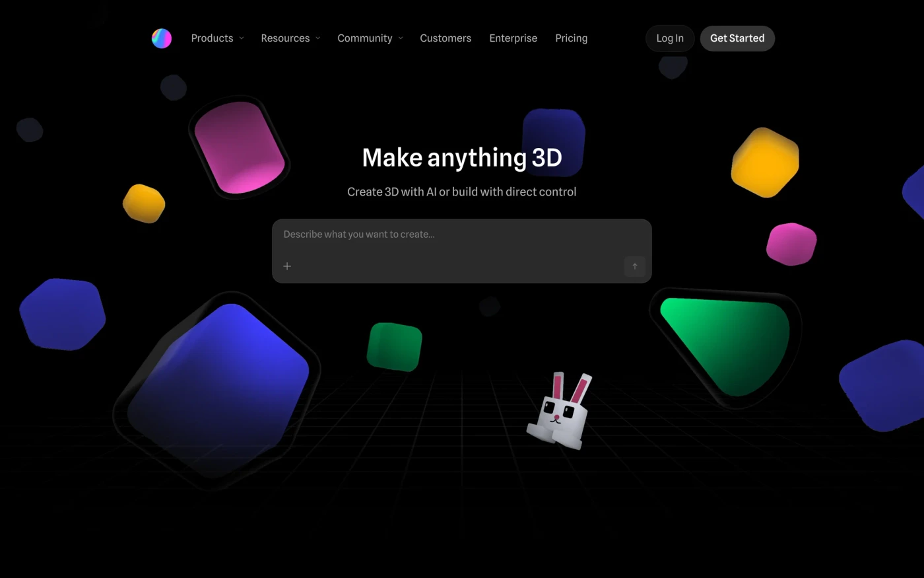
Task: Go to the Customers page
Action: (x=445, y=38)
